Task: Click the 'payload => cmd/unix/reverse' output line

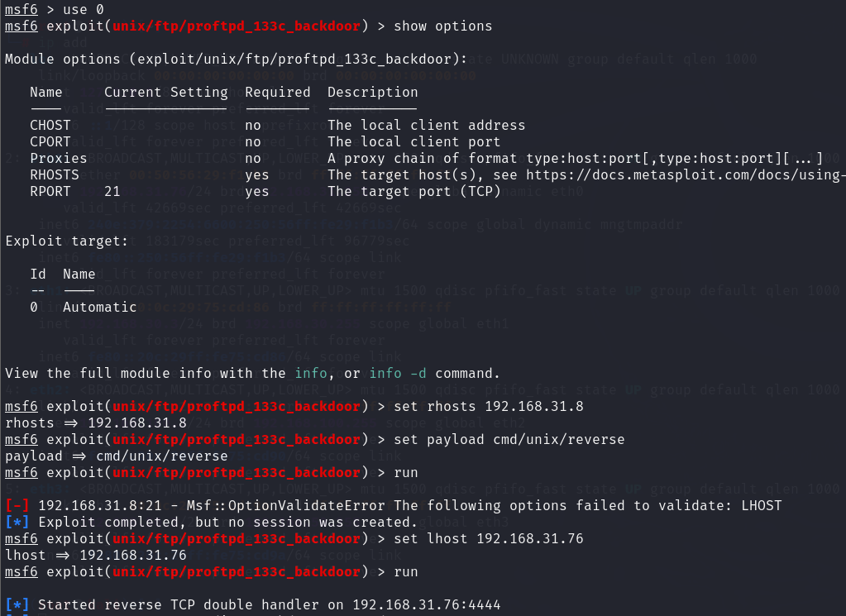Action: tap(116, 456)
